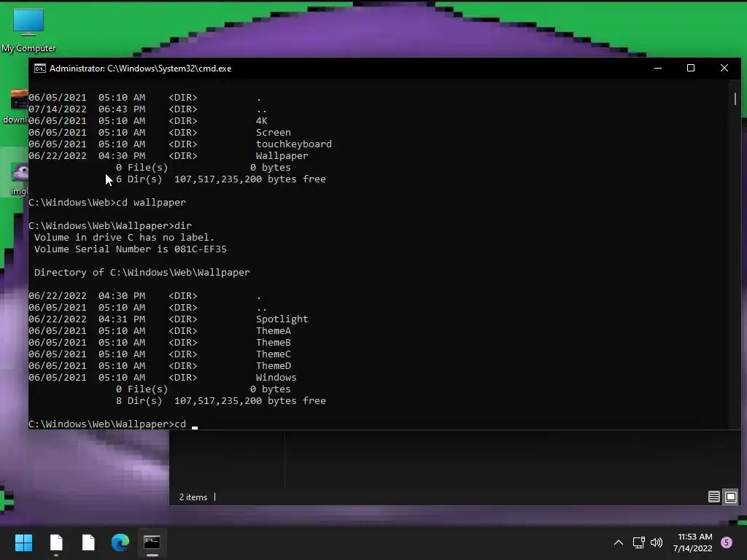Image resolution: width=747 pixels, height=560 pixels.
Task: Open the first white file icon on taskbar
Action: point(56,542)
